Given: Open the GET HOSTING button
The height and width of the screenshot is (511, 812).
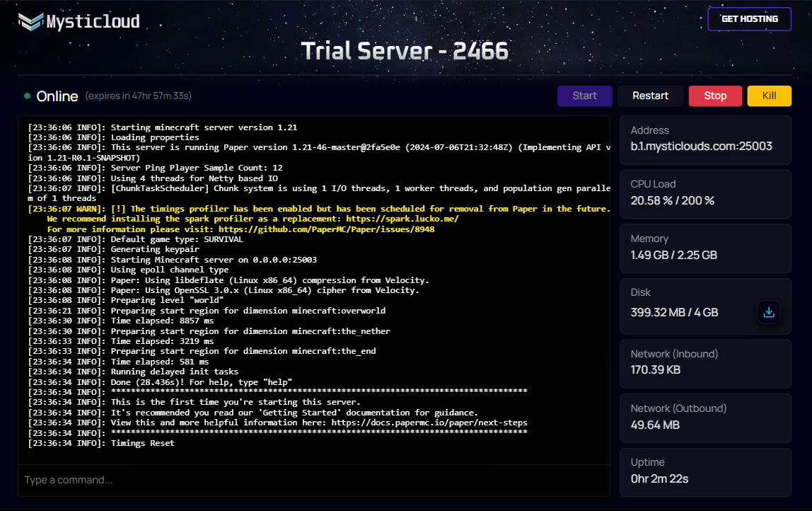Looking at the screenshot, I should tap(749, 18).
